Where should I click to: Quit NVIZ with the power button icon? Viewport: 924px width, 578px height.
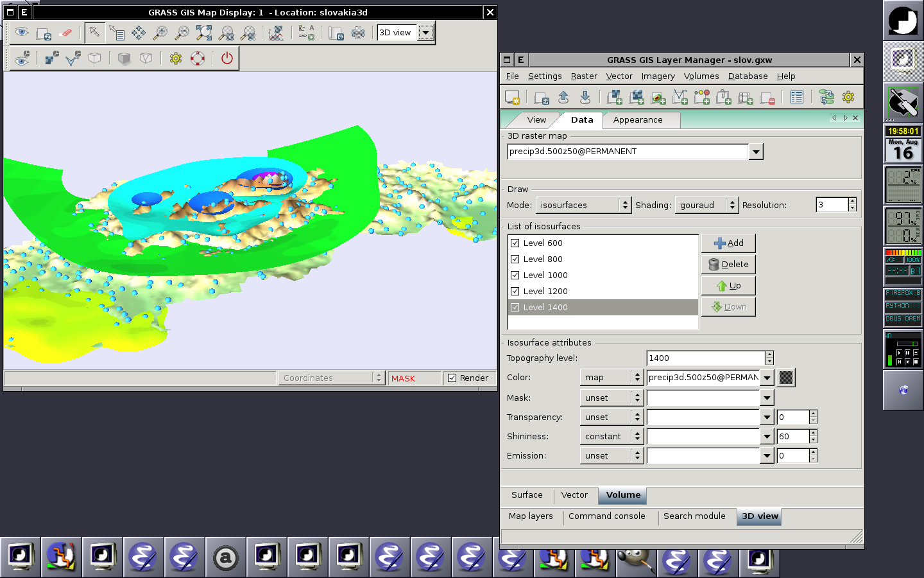[225, 58]
